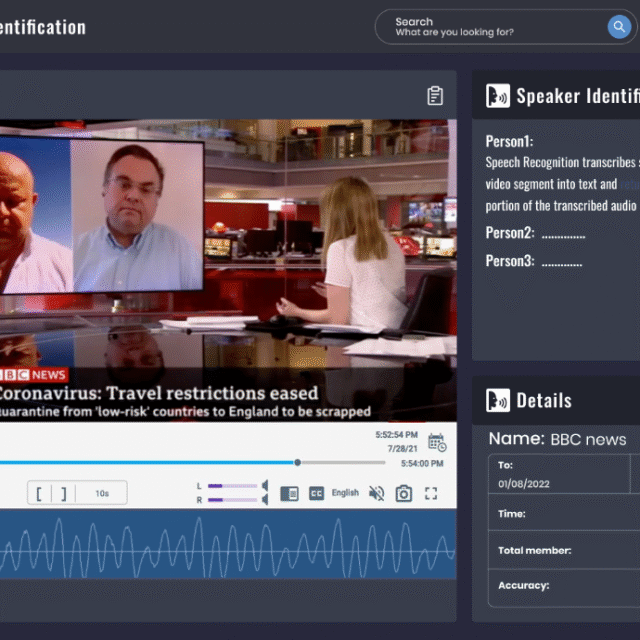The height and width of the screenshot is (640, 640).
Task: Open the calendar clock date picker
Action: (x=436, y=442)
